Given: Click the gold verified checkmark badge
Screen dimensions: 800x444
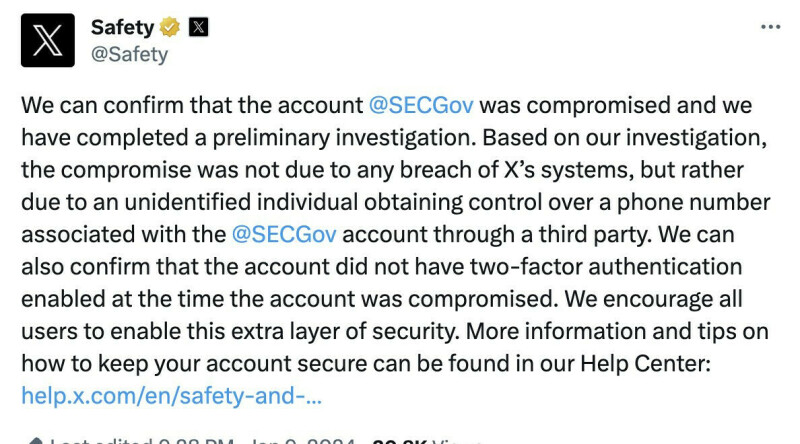Looking at the screenshot, I should (171, 28).
